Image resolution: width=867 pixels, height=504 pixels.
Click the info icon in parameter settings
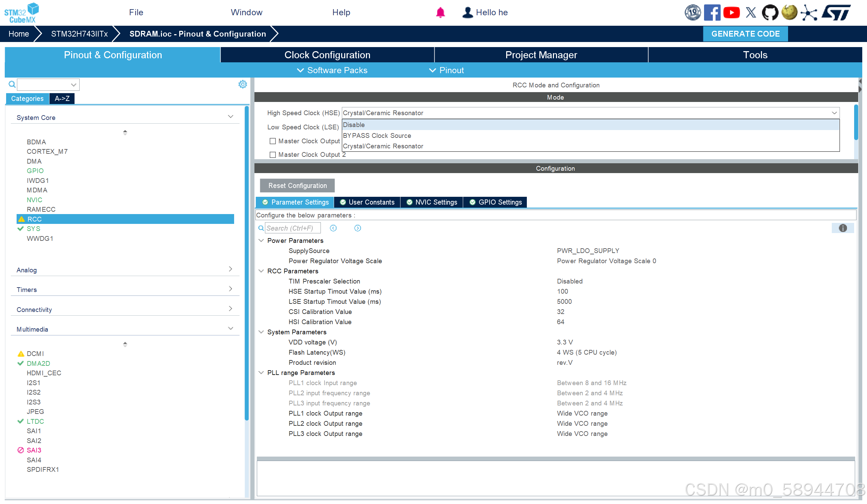(842, 228)
